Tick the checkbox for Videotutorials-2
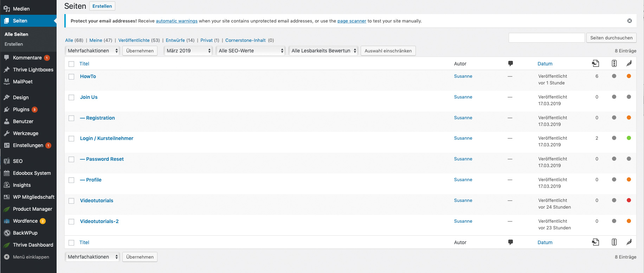This screenshot has height=273, width=644. coord(71,222)
